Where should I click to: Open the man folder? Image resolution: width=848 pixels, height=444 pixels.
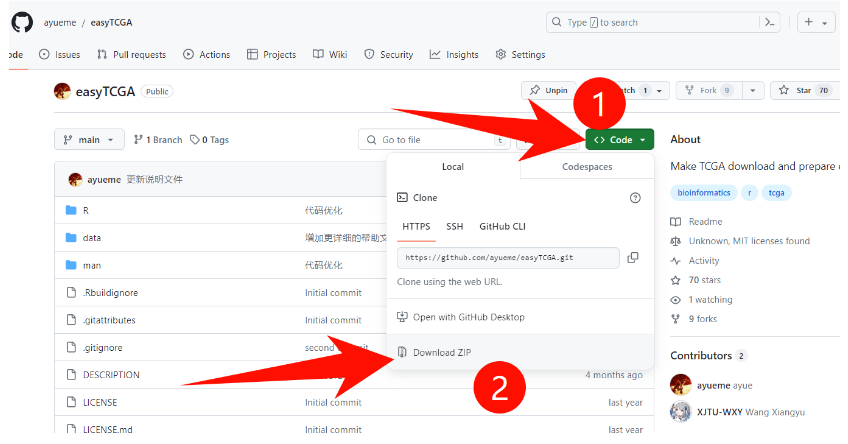click(x=92, y=266)
